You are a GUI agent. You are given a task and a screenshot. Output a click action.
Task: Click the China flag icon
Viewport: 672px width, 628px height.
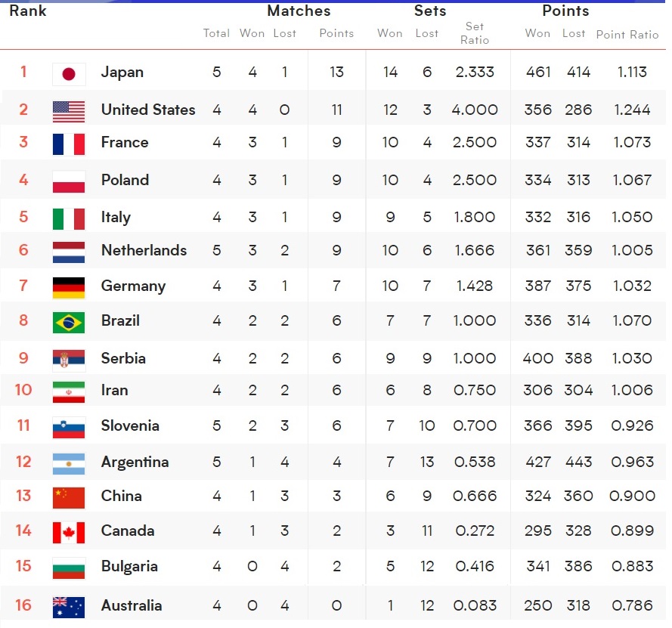tap(69, 497)
